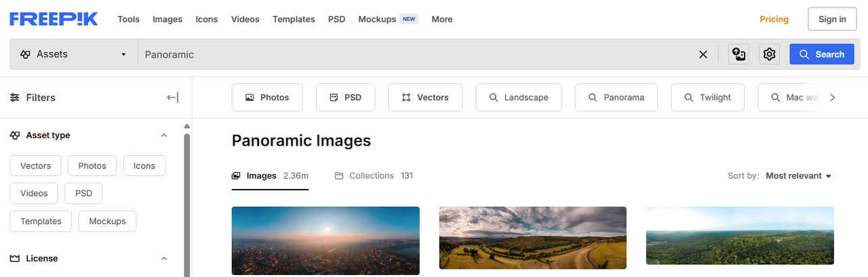Image resolution: width=868 pixels, height=277 pixels.
Task: Toggle the Icons asset type filter
Action: (144, 166)
